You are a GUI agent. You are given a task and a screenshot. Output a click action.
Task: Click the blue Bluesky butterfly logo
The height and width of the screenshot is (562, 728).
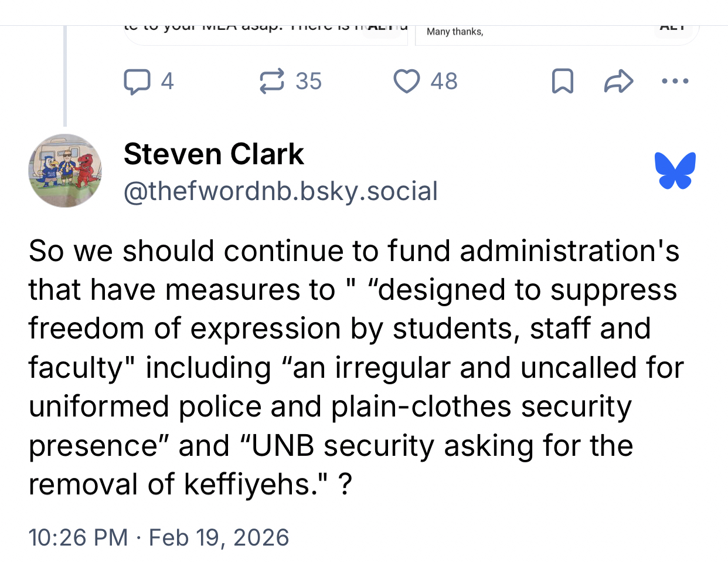675,171
